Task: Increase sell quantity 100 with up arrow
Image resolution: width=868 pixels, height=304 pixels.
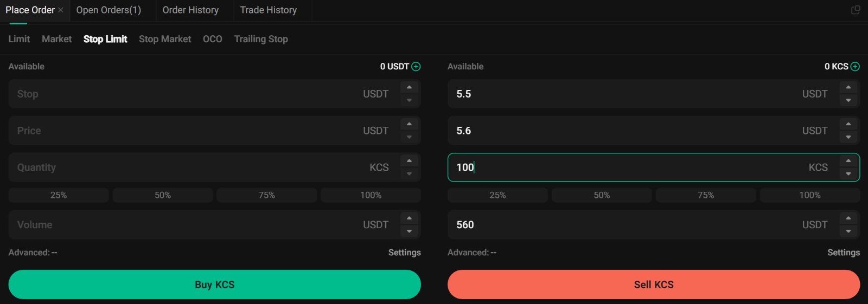Action: 848,161
